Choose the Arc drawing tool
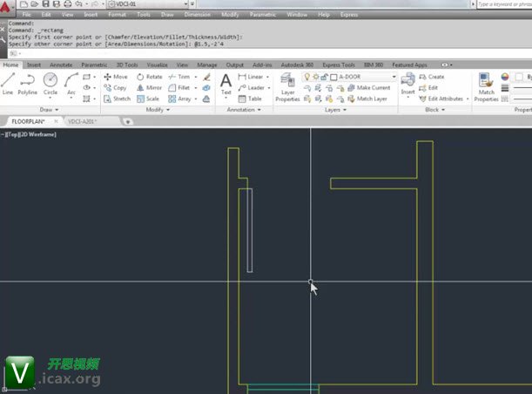532x394 pixels. point(71,84)
